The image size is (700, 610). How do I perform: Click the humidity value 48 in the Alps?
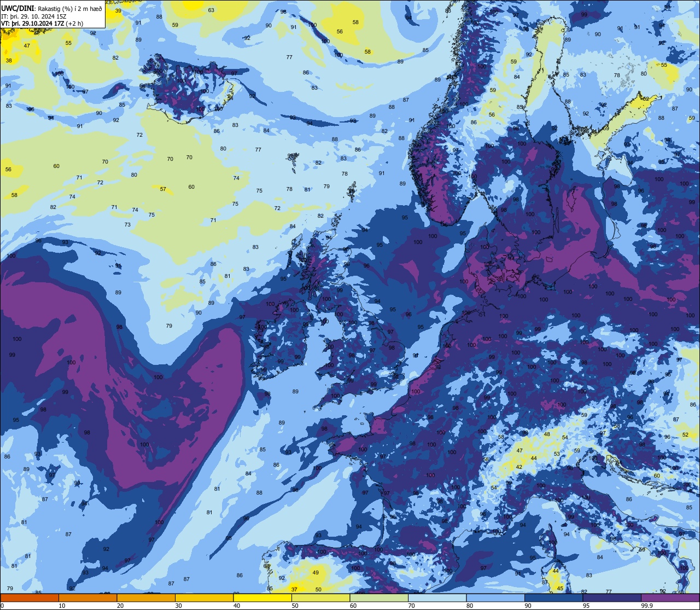point(547,434)
